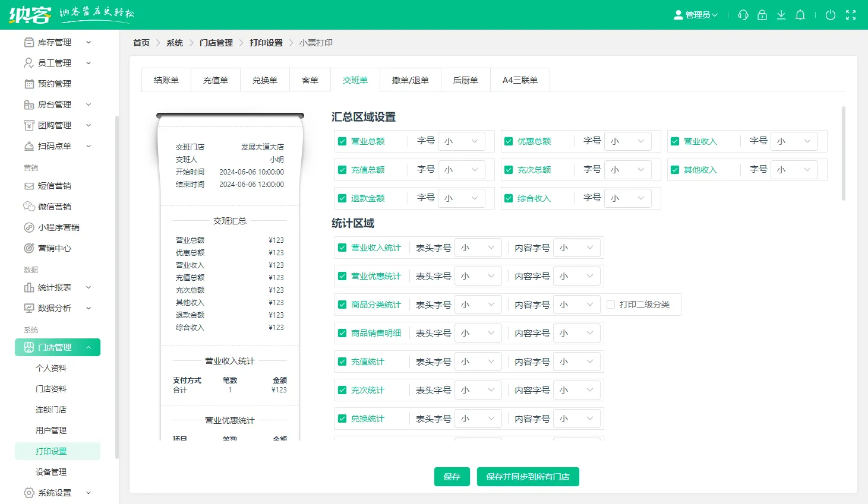
Task: Switch to the A4三联单 tab
Action: coord(520,80)
